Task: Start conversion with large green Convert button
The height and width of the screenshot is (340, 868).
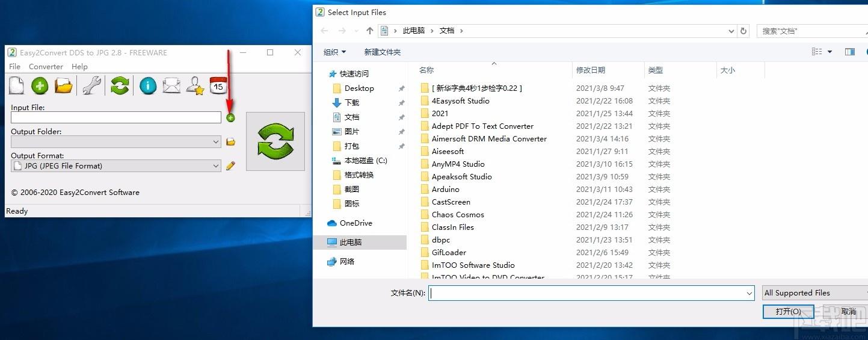Action: pyautogui.click(x=275, y=141)
